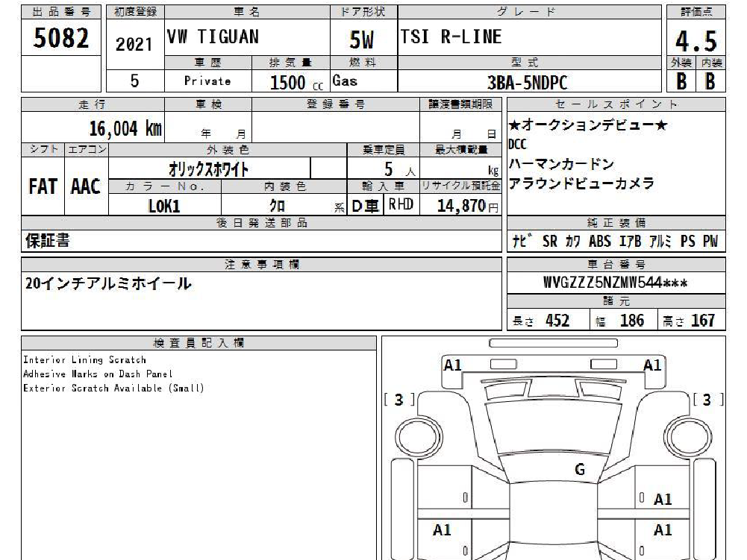Select the model code 3BA-5NDPC

pyautogui.click(x=527, y=83)
